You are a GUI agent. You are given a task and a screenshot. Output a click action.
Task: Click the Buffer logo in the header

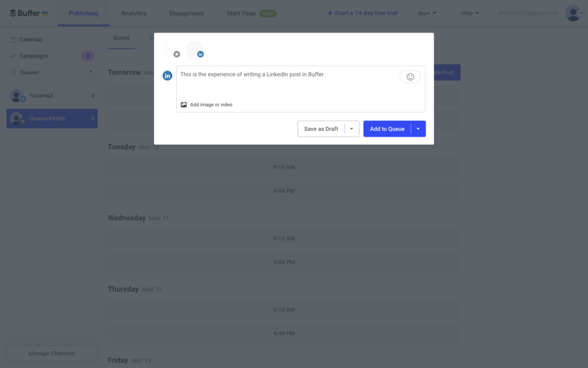(x=29, y=13)
